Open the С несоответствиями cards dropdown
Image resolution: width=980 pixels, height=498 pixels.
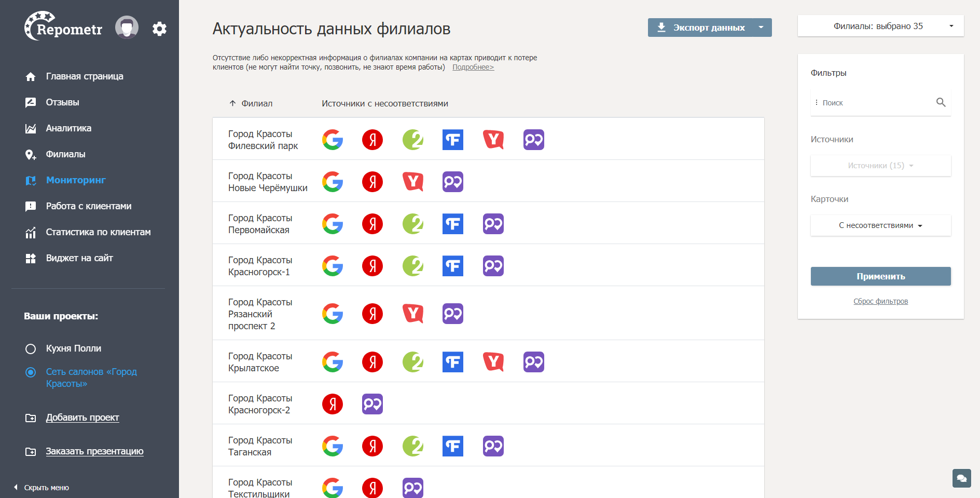880,225
